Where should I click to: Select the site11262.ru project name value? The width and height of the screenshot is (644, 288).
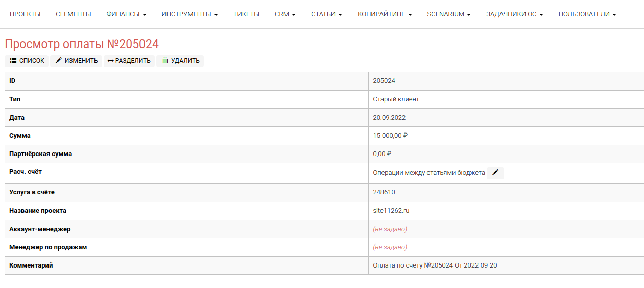click(391, 211)
